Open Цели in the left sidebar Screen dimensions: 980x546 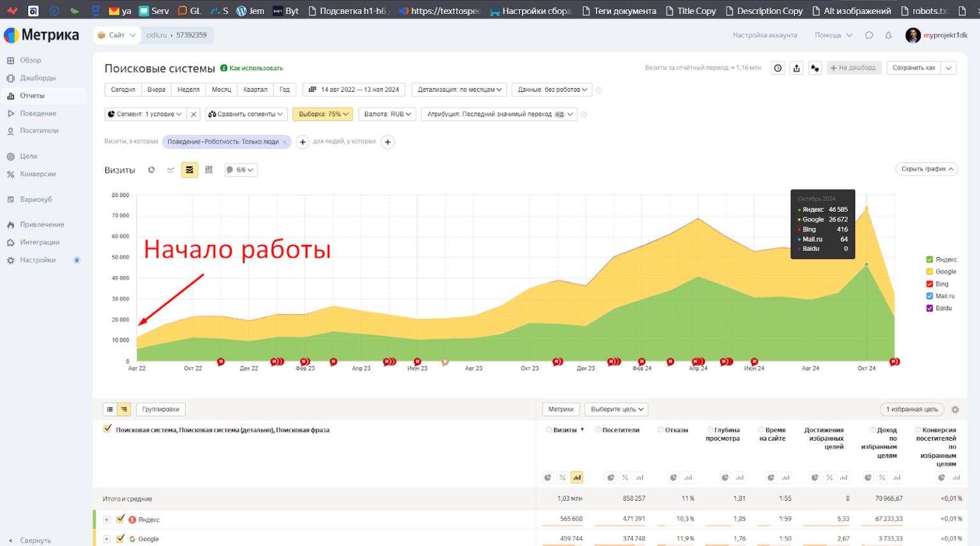coord(28,156)
